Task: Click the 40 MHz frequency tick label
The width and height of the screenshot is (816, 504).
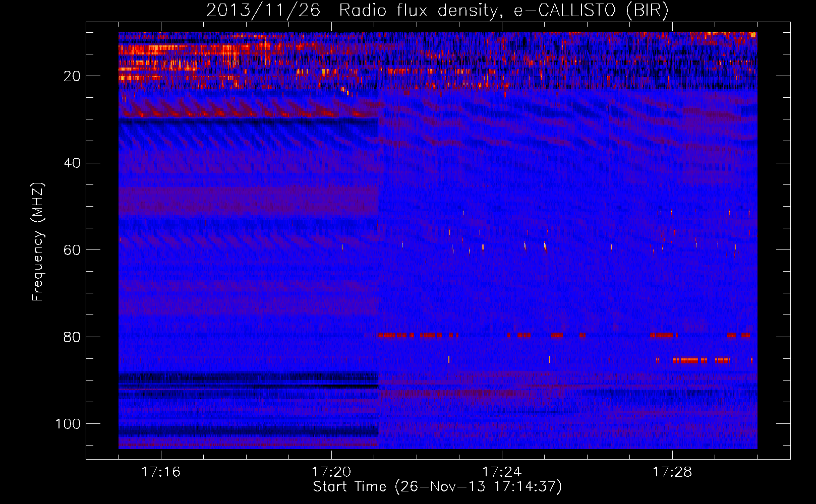Action: tap(72, 163)
